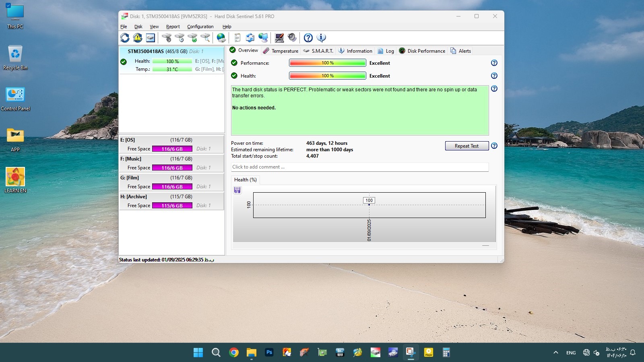This screenshot has width=644, height=362.
Task: Click the 'Click to add comment' field
Action: coord(360,167)
